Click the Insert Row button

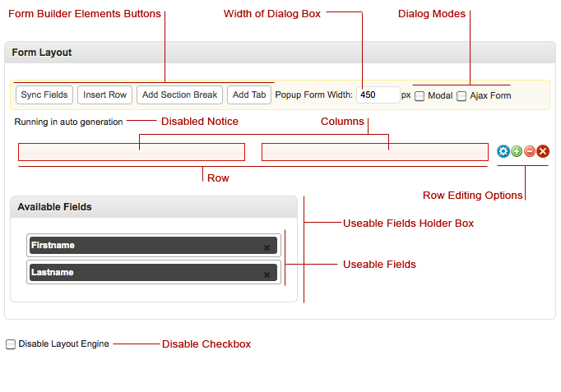point(104,95)
